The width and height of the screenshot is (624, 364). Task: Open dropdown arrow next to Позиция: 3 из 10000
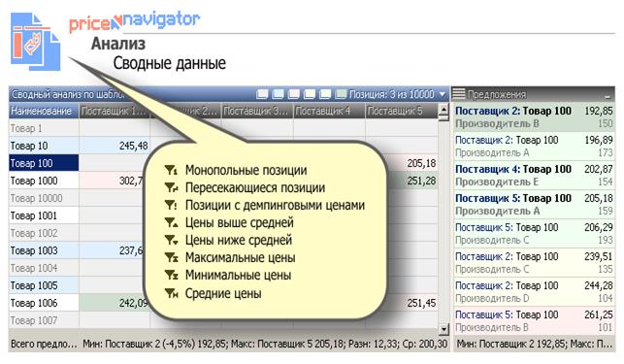click(x=443, y=94)
